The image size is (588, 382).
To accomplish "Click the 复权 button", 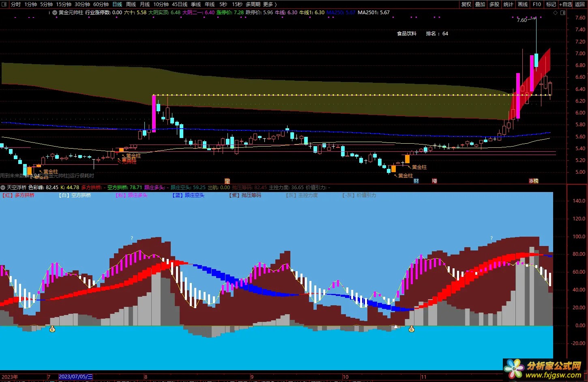I will tap(466, 4).
